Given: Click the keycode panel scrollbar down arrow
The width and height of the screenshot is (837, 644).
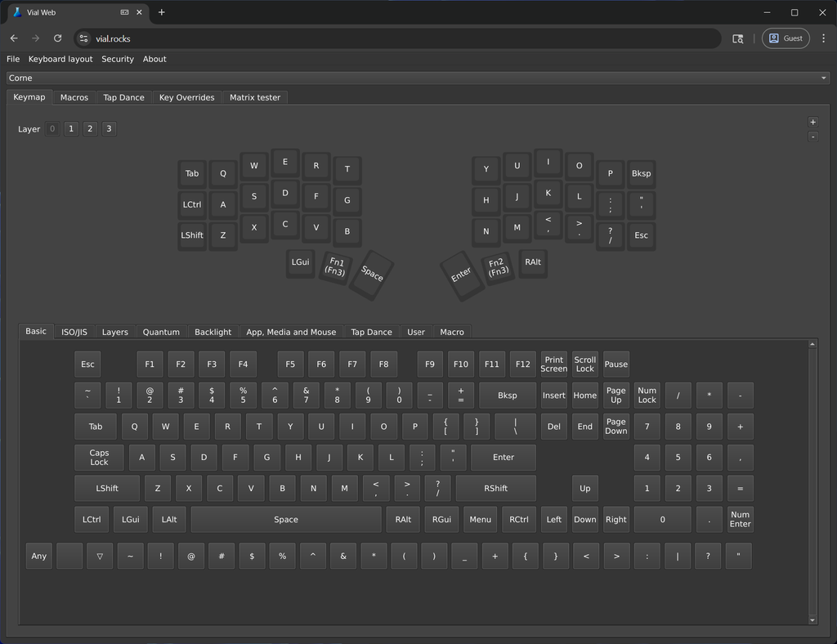Looking at the screenshot, I should (x=812, y=620).
